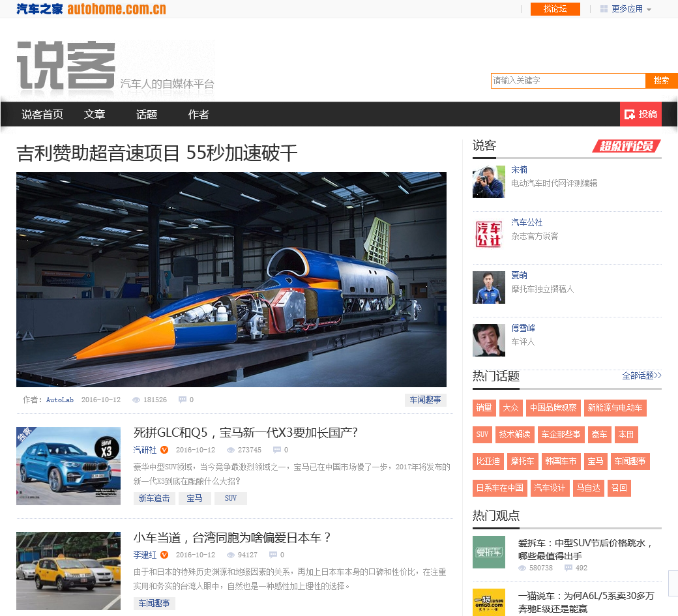This screenshot has width=678, height=616.
Task: Click eye icon beside 94127 views
Action: pyautogui.click(x=231, y=555)
